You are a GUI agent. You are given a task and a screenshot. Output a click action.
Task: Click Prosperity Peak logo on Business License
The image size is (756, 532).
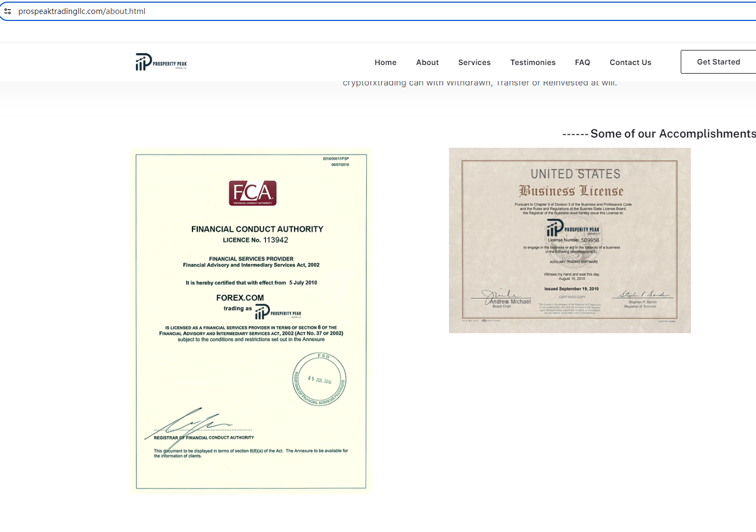[x=573, y=228]
